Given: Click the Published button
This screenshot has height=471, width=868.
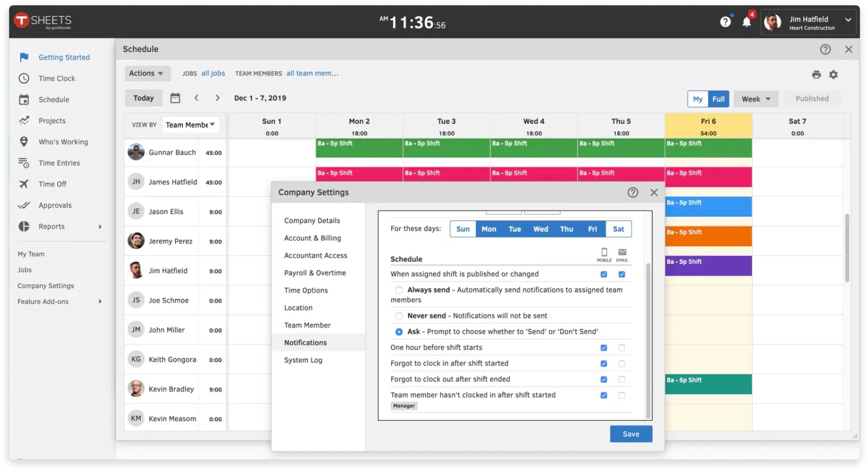Looking at the screenshot, I should tap(811, 99).
